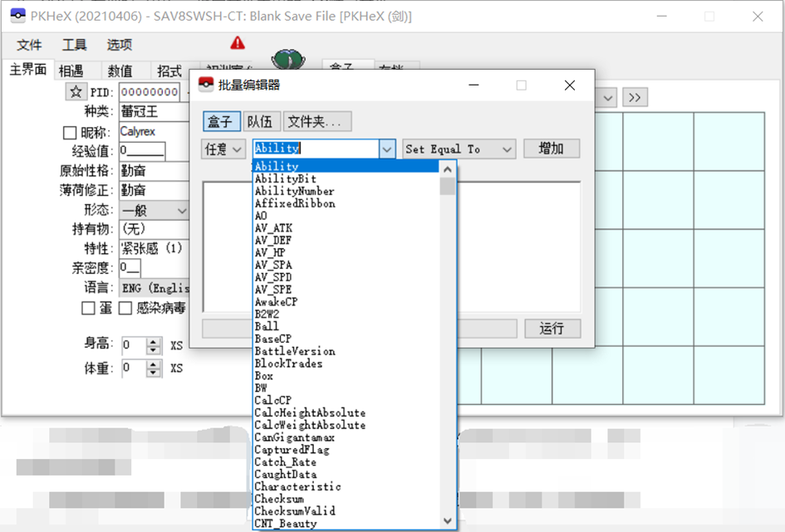Select the 盒子 source button
This screenshot has width=785, height=532.
coord(221,121)
